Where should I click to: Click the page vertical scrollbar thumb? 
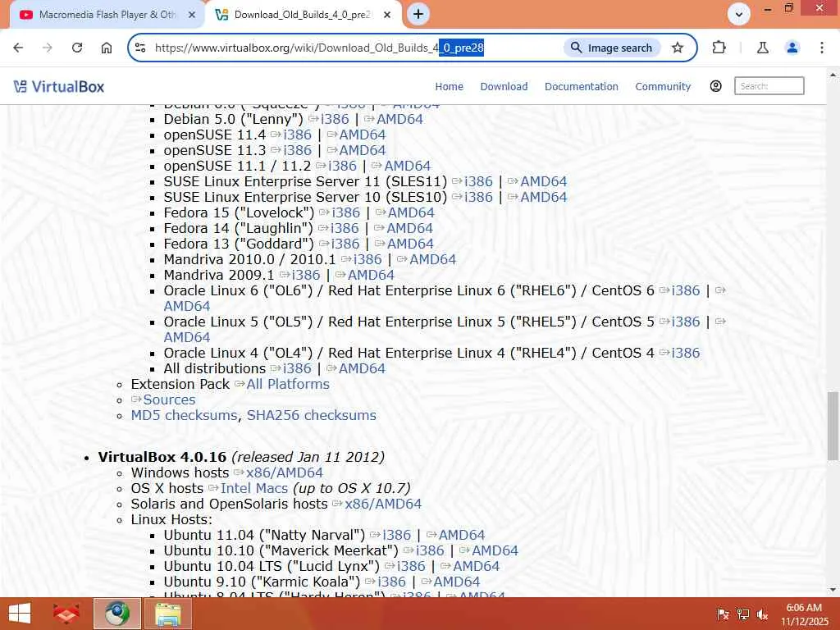pyautogui.click(x=833, y=426)
